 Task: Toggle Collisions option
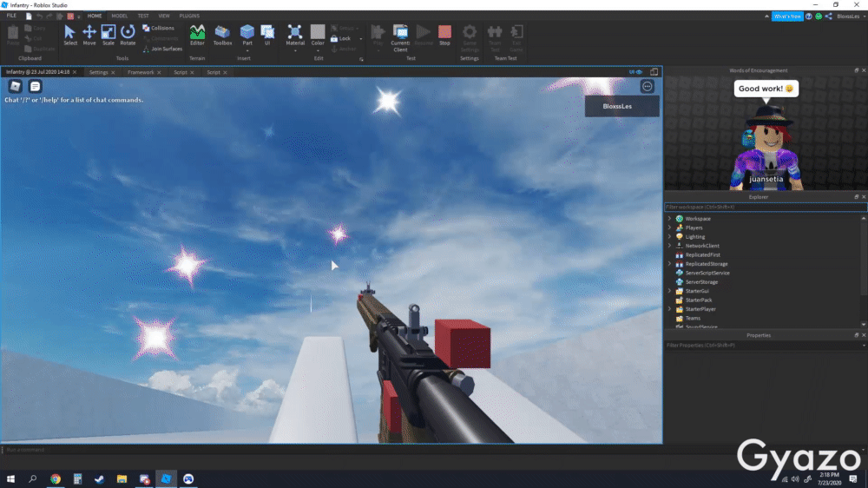coord(158,28)
